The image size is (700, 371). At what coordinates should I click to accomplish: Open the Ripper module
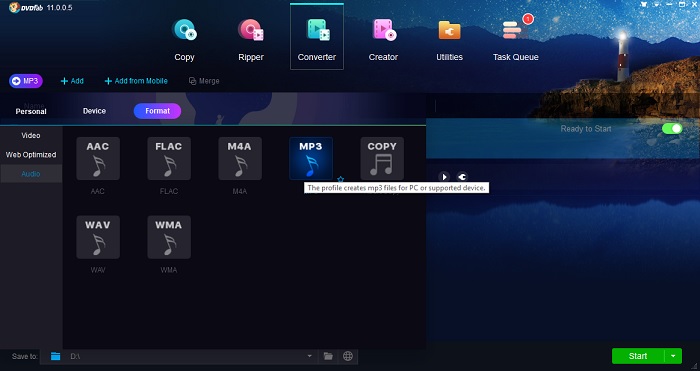(x=250, y=40)
